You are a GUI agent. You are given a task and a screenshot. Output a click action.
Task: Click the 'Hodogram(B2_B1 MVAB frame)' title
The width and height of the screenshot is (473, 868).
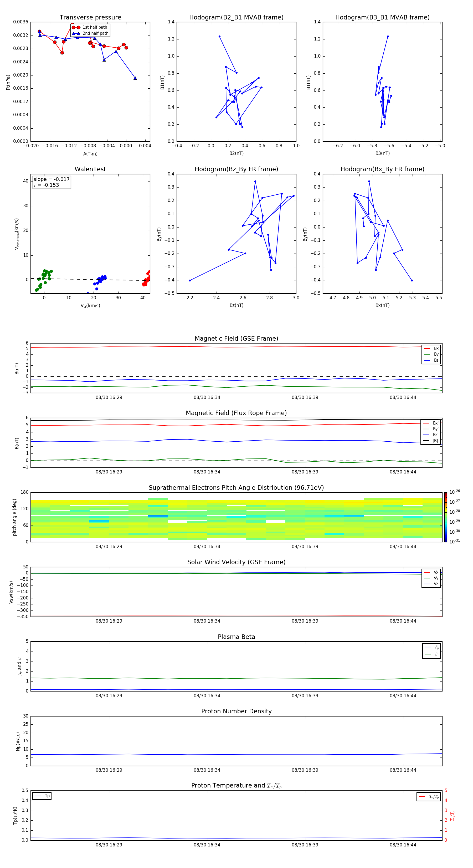[x=236, y=17]
